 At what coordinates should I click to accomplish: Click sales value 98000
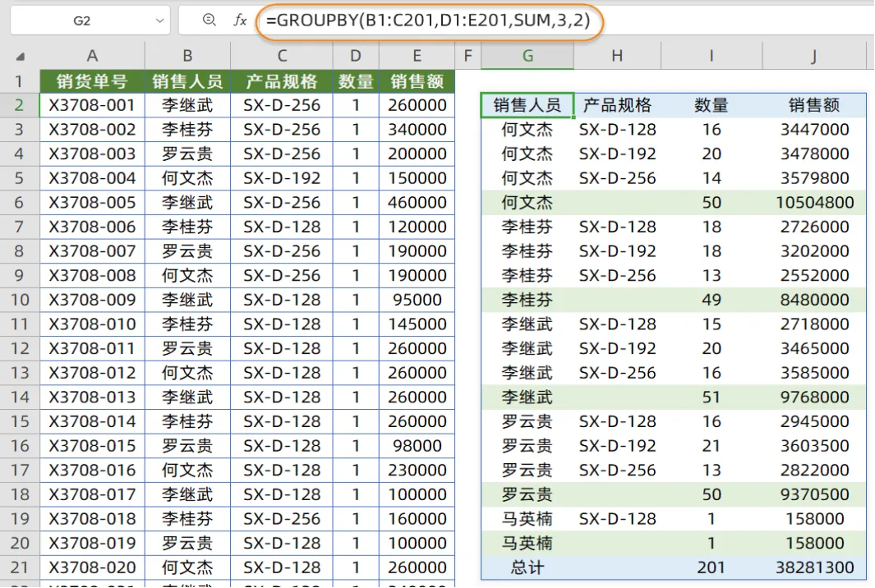pyautogui.click(x=417, y=446)
